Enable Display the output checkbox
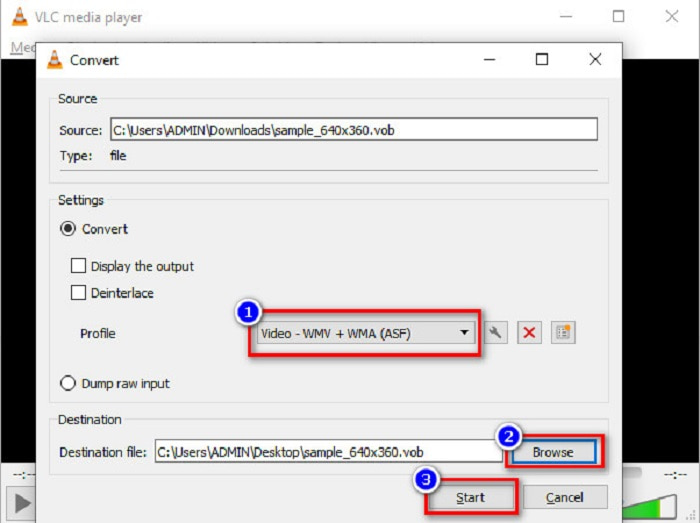Screen dimensions: 700x523 (x=78, y=266)
